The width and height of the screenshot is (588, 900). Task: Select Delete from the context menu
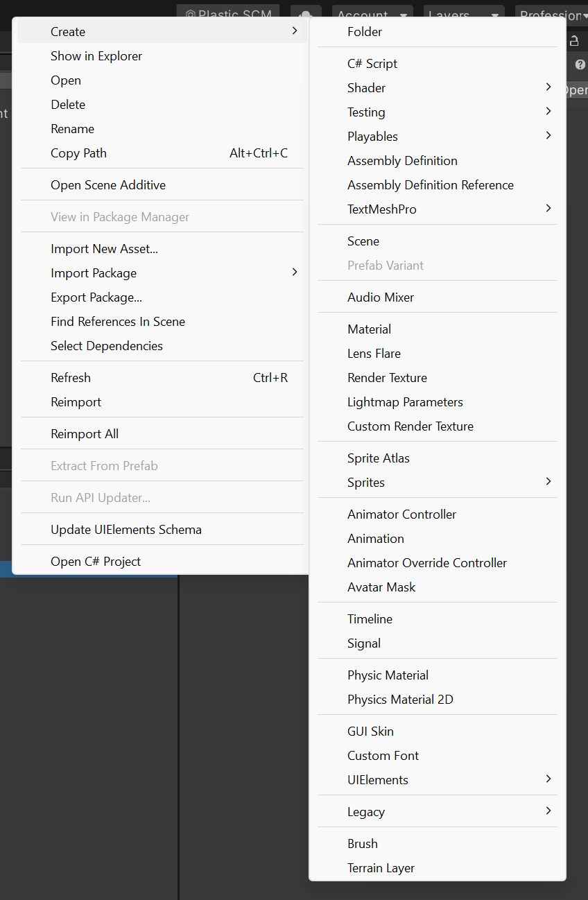pos(162,105)
